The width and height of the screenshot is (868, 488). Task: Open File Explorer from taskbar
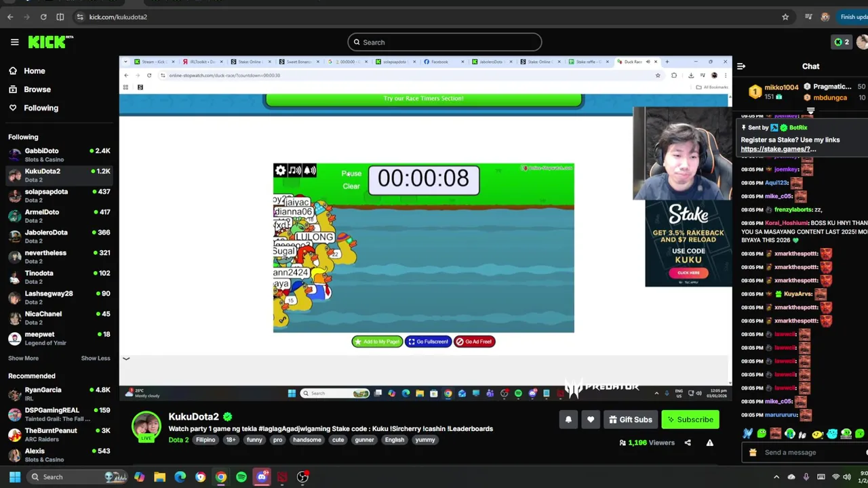pyautogui.click(x=159, y=477)
